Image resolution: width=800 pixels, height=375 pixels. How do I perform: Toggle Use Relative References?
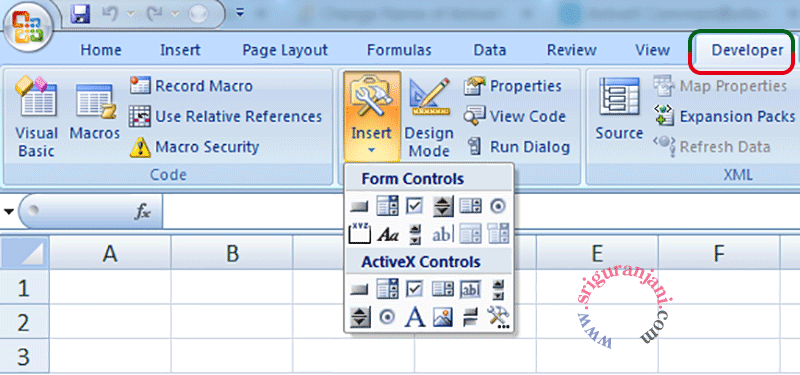226,116
